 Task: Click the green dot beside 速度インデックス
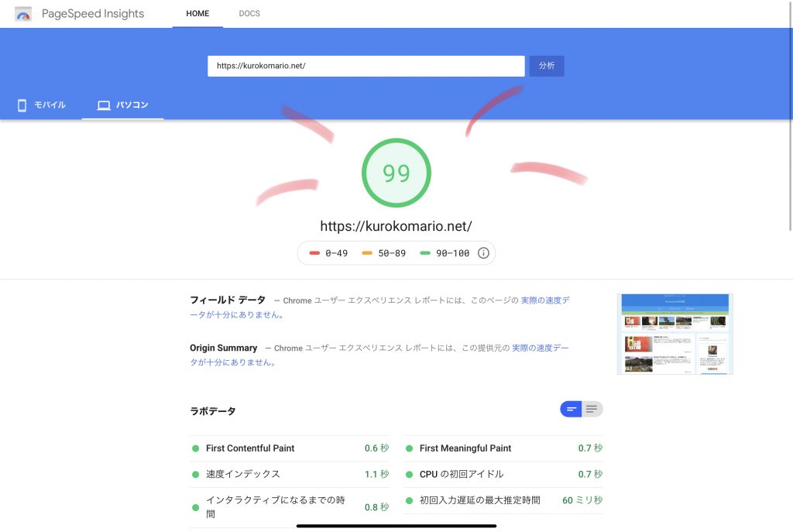click(x=196, y=475)
